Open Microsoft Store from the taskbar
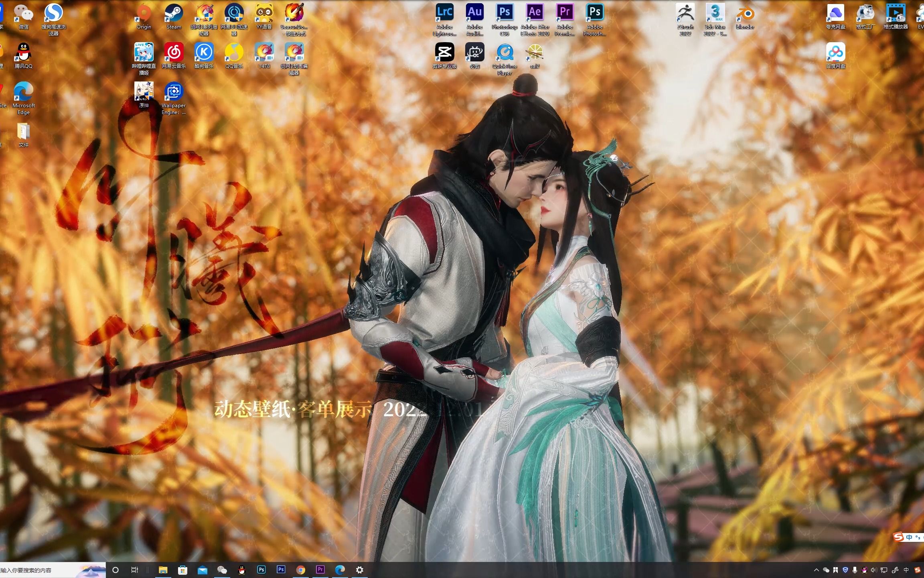The image size is (924, 578). (182, 570)
